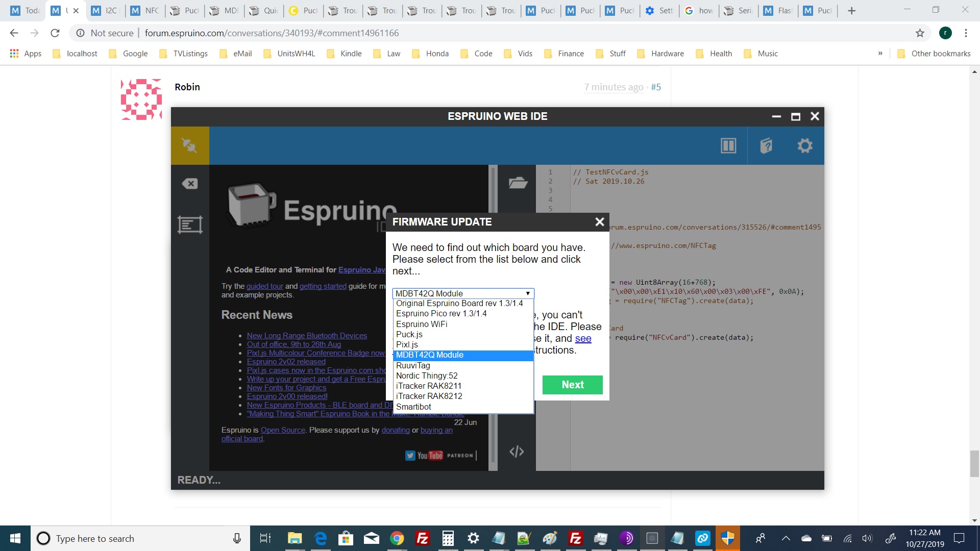Open the board selection combo box
This screenshot has width=980, height=551.
pyautogui.click(x=463, y=293)
